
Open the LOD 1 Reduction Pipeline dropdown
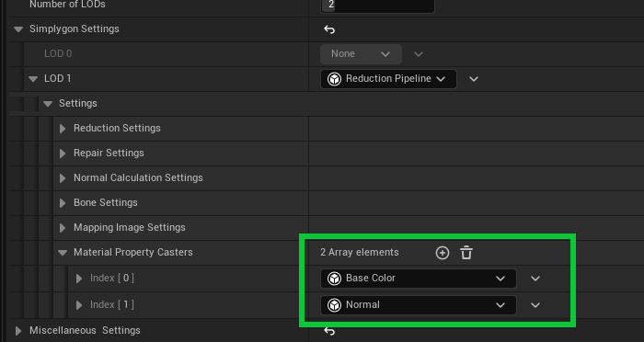point(388,79)
